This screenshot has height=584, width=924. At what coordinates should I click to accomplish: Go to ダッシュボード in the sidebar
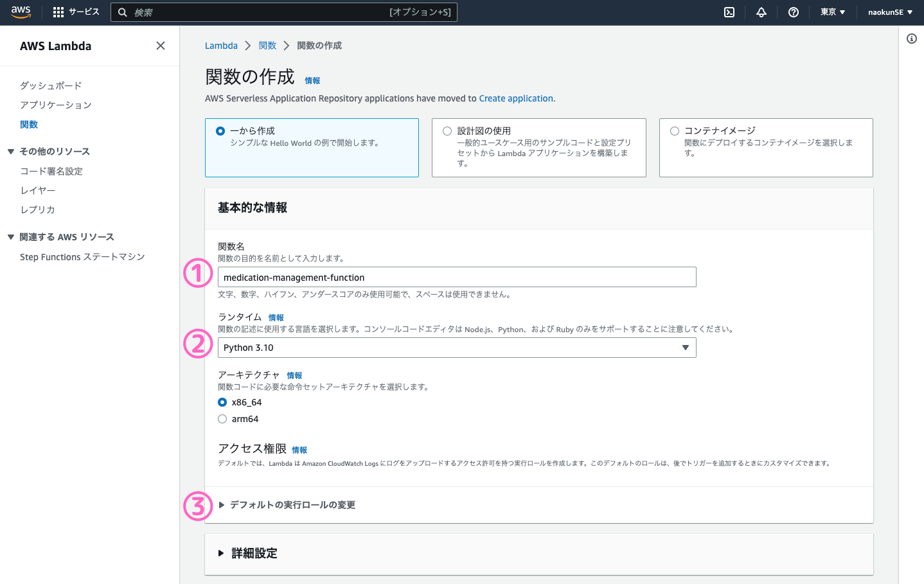[51, 85]
